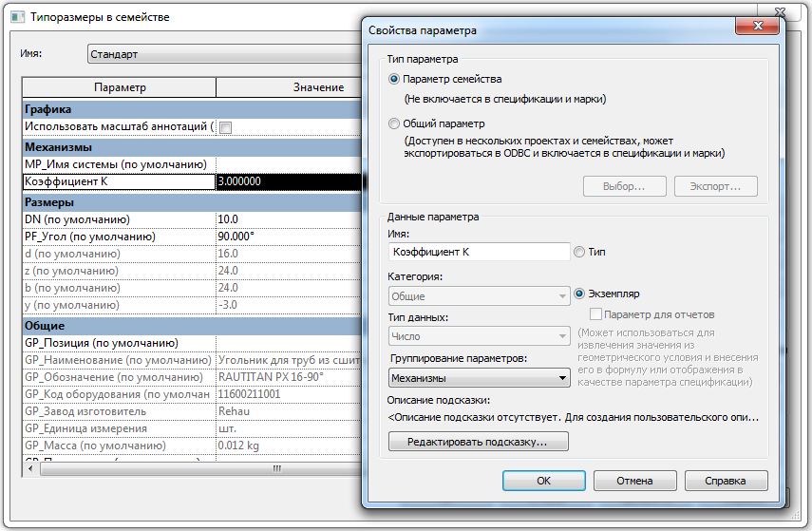This screenshot has height=531, width=812.
Task: Select the GP_Обозначение (по умолчанию) row
Action: tap(119, 378)
